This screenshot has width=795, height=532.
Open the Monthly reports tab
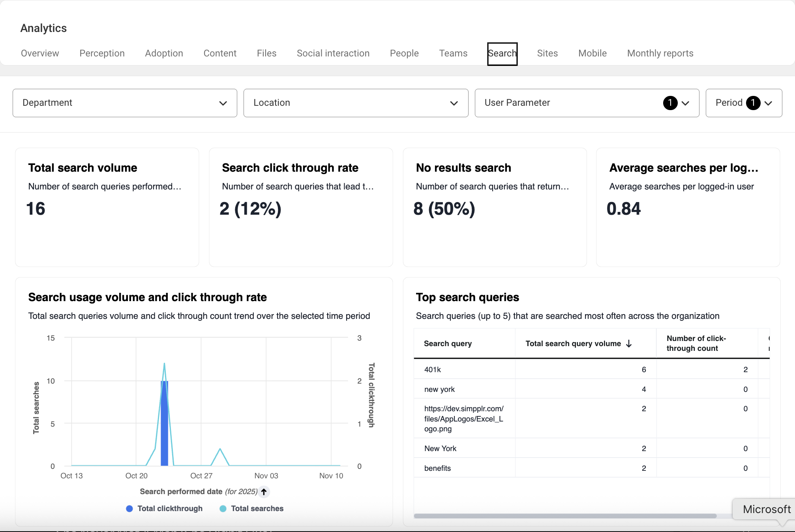(x=660, y=53)
